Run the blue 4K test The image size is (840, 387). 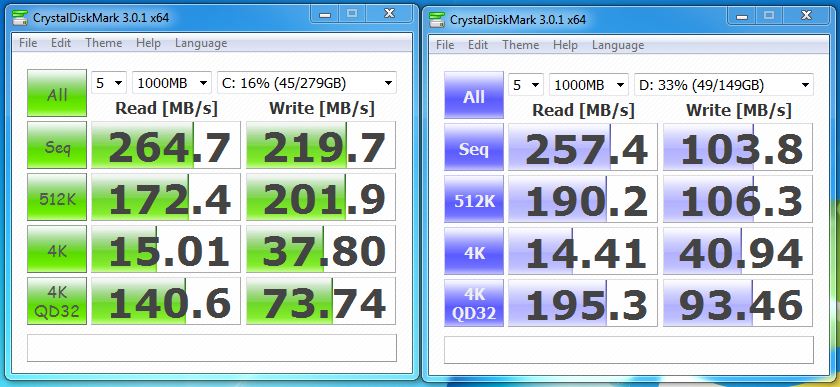point(474,251)
